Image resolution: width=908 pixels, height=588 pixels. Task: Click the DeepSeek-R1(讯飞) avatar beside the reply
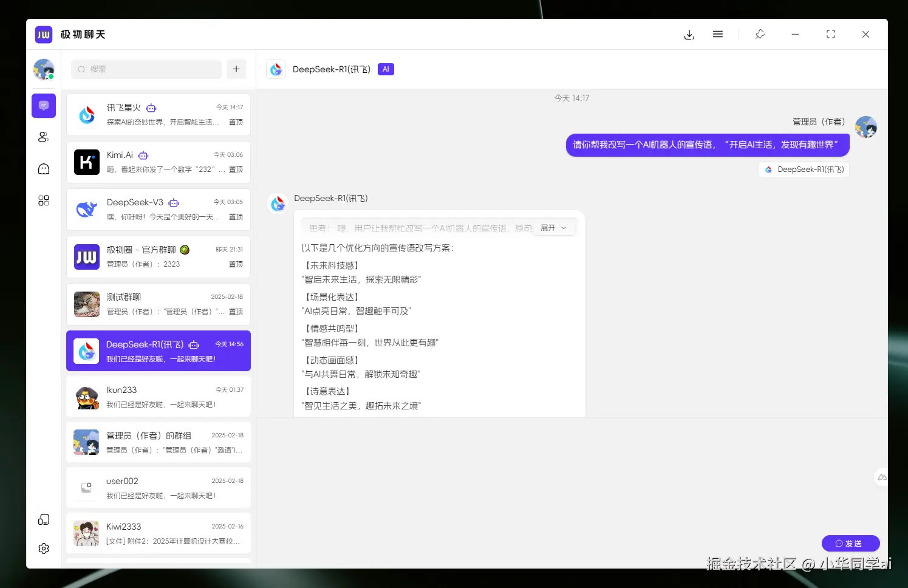pyautogui.click(x=278, y=203)
